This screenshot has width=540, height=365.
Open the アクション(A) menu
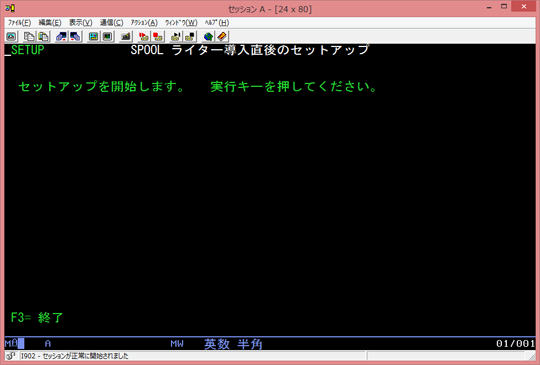click(x=144, y=23)
